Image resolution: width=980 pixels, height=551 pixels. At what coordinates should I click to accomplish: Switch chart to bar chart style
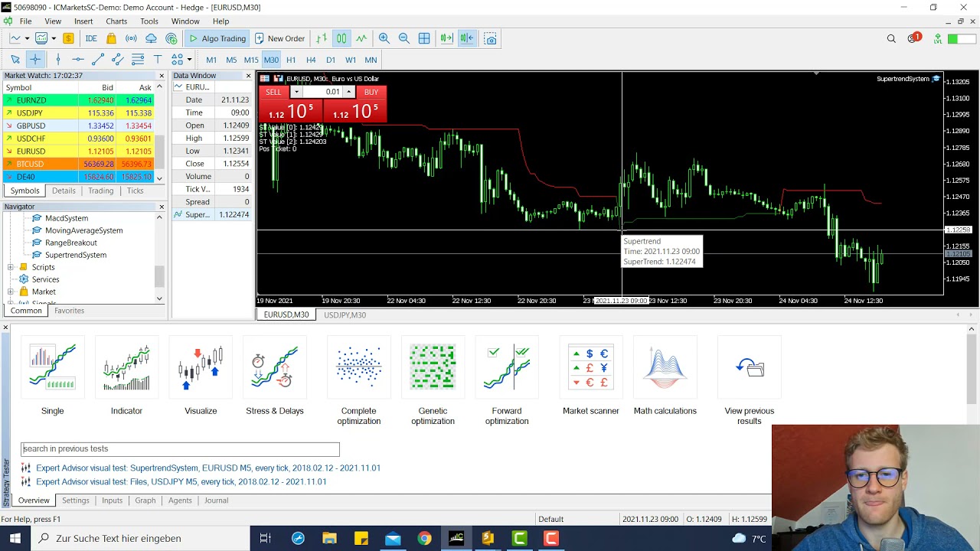point(322,38)
